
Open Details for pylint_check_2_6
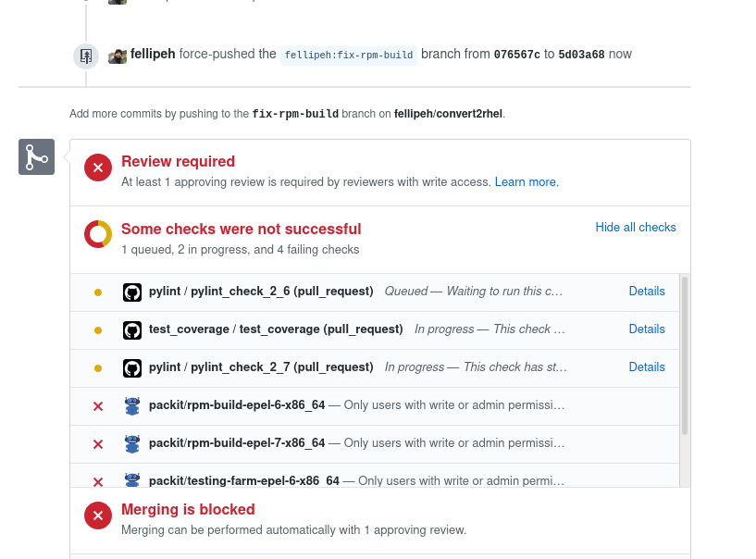coord(647,292)
